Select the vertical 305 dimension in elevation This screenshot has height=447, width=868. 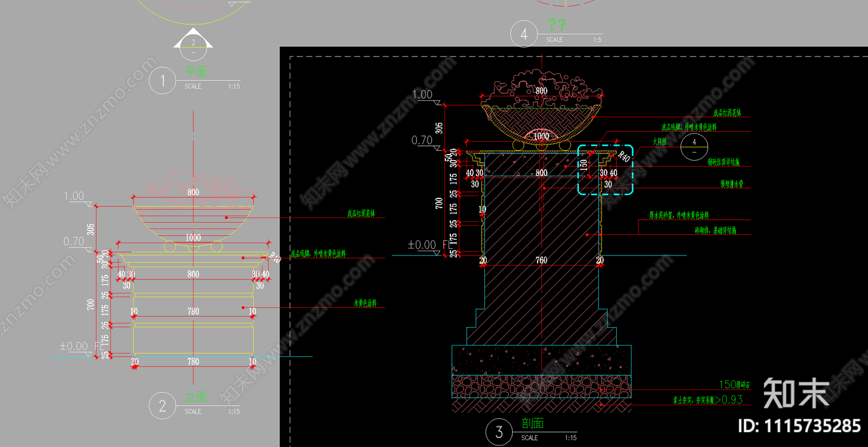click(91, 229)
